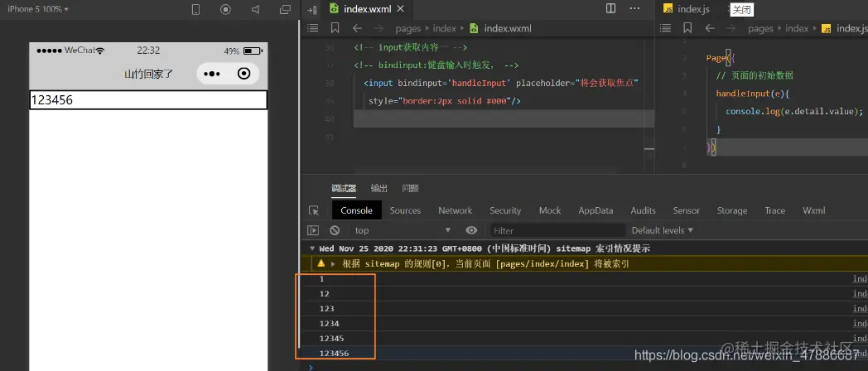
Task: Click the handleInput(e){ code line
Action: click(752, 94)
